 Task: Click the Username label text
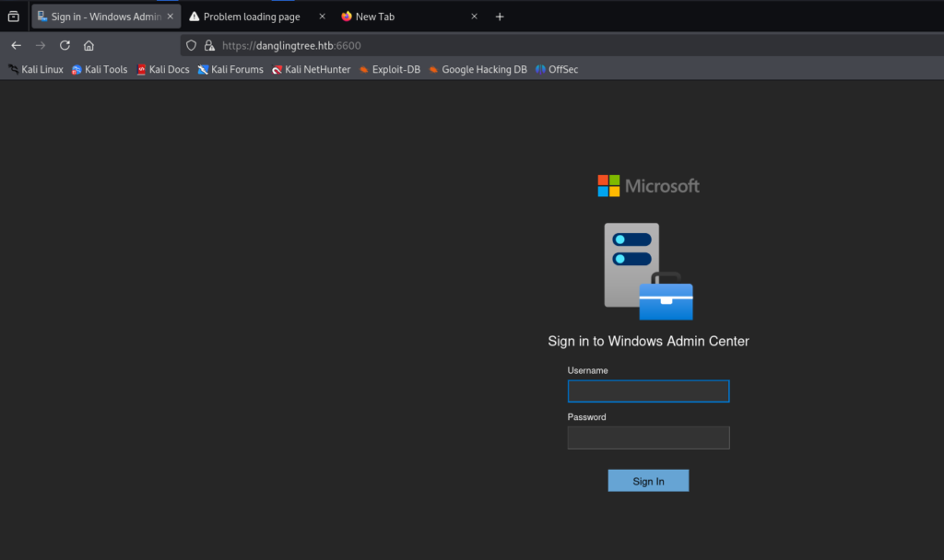(587, 370)
